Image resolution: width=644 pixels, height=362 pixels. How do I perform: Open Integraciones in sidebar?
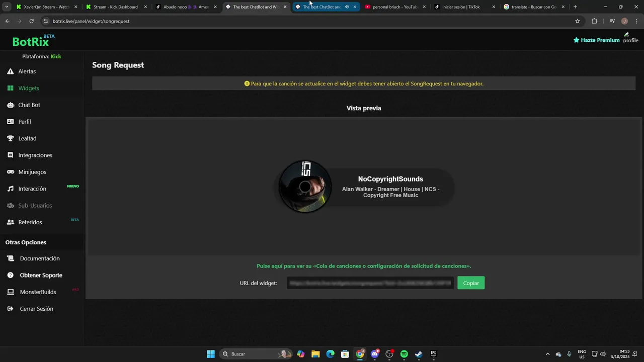[x=35, y=155]
